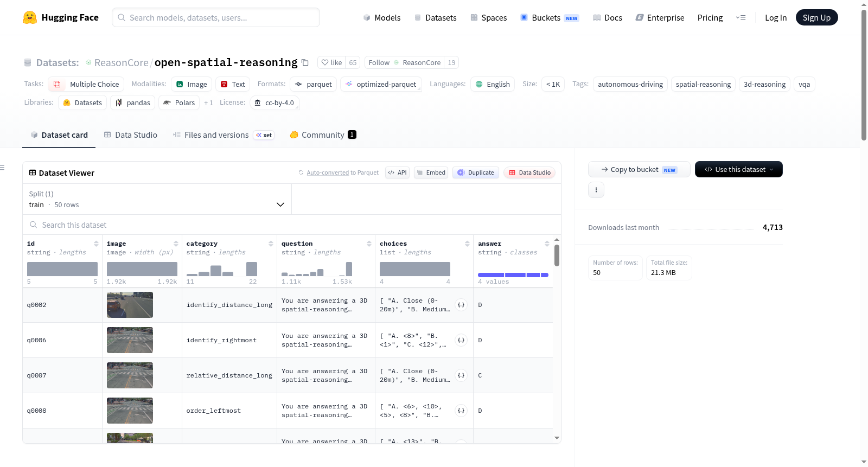Copy dataset name with the copy icon
Viewport: 868px width, 467px height.
point(305,62)
